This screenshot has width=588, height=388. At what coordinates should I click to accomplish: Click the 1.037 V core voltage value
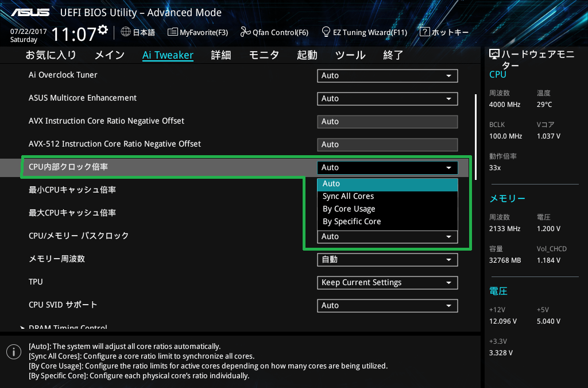(548, 136)
